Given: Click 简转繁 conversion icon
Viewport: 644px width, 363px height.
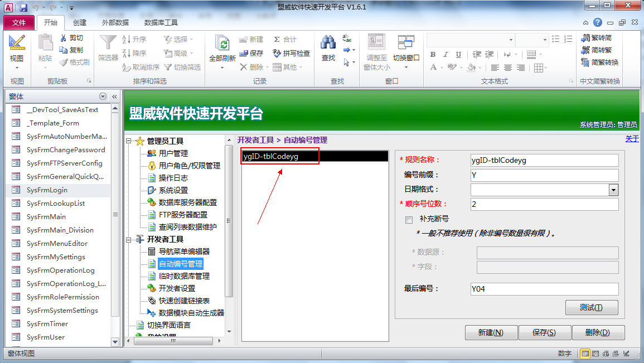Looking at the screenshot, I should point(585,50).
